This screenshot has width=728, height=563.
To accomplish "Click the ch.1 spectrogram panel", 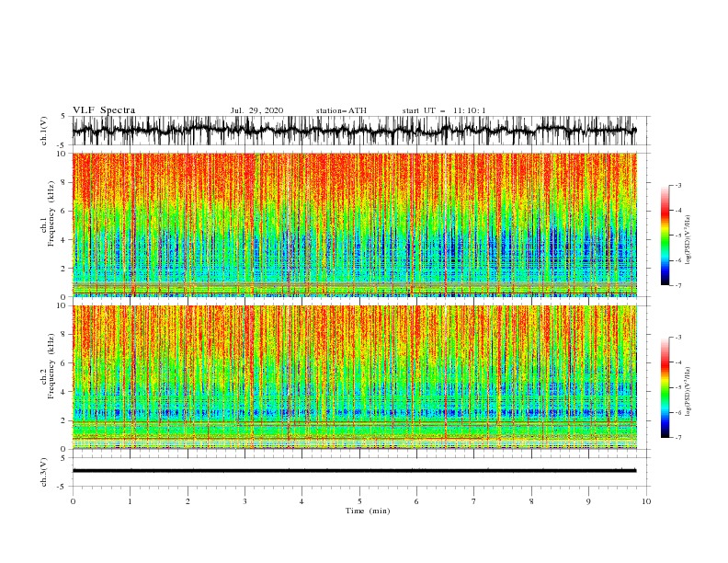I will click(x=355, y=224).
